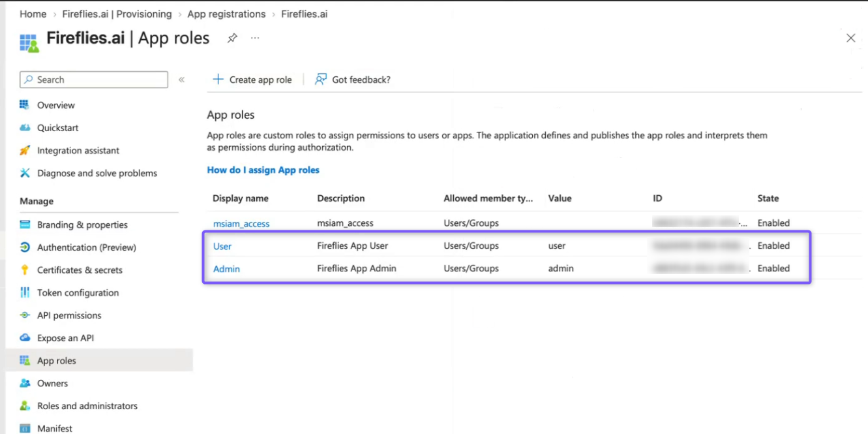Open the more options ellipsis menu
This screenshot has height=434, width=868.
255,39
